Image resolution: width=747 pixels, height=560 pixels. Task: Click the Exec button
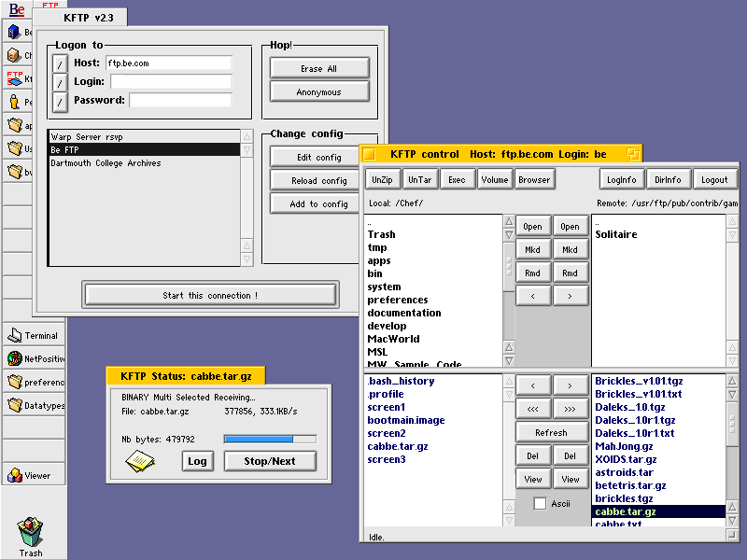(x=457, y=179)
